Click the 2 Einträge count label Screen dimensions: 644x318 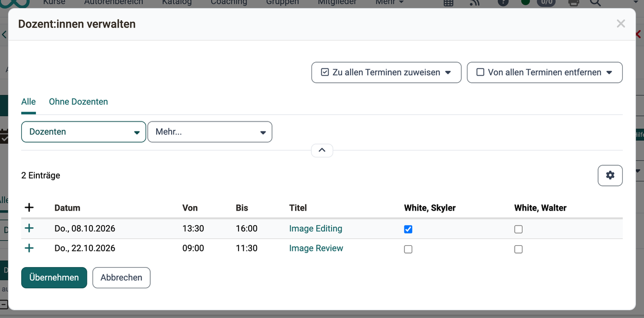[x=41, y=175]
